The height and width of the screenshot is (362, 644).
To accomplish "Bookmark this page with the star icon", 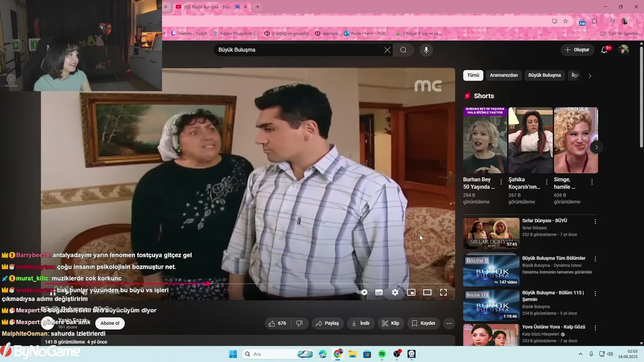I will point(566,21).
